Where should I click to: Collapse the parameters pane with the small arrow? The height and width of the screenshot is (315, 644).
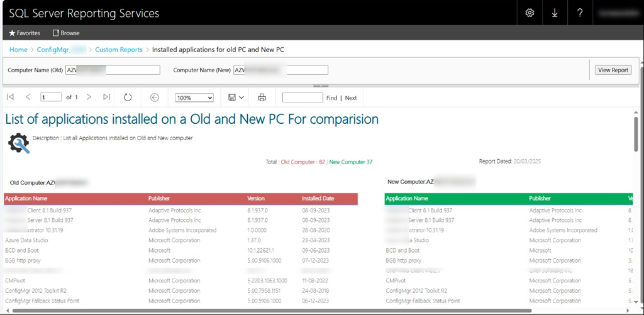pyautogui.click(x=321, y=85)
